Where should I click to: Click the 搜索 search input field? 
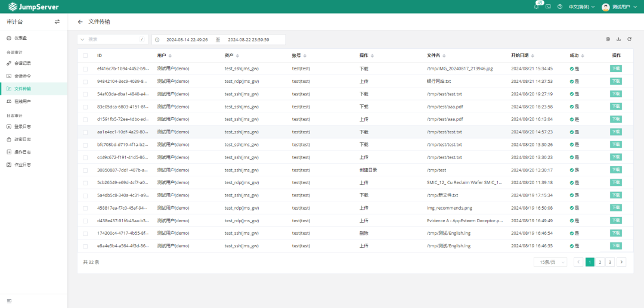click(x=113, y=39)
